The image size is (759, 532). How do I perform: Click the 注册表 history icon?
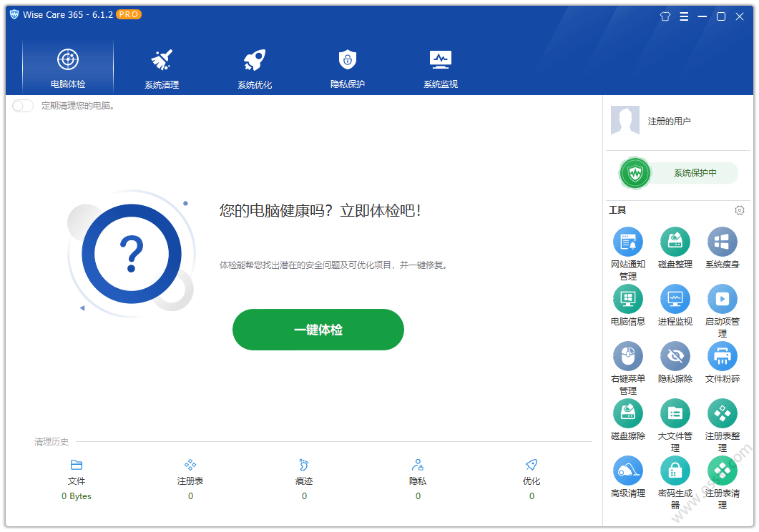click(190, 465)
